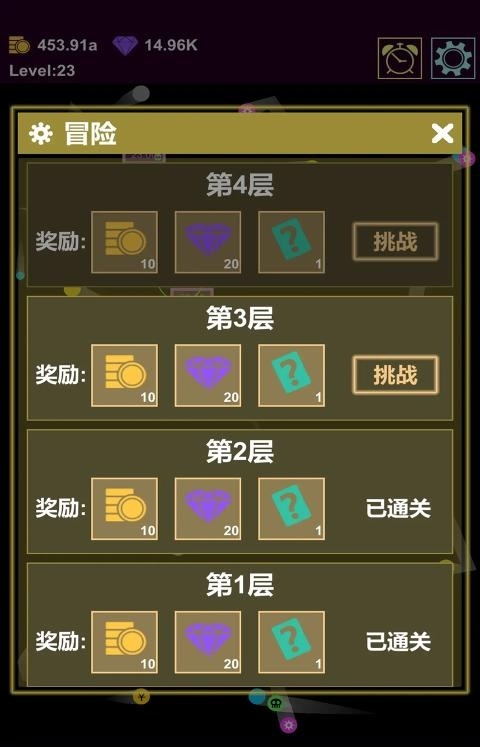Tap the mystery card reward in 第4层
480x747 pixels.
coord(291,242)
